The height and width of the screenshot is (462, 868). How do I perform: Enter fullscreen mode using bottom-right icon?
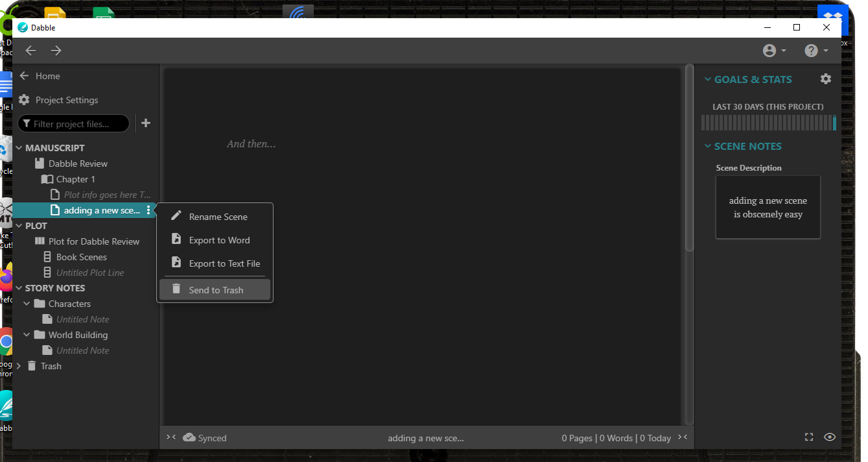(x=808, y=437)
